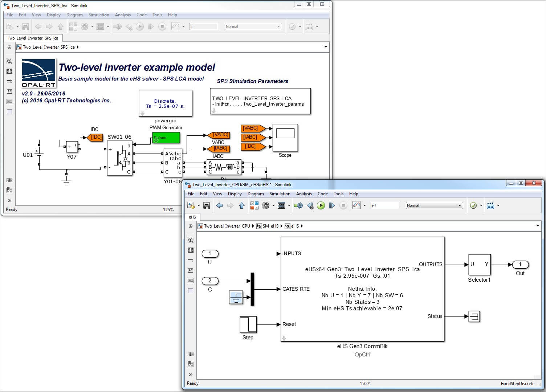Click stop time field in inverter window
This screenshot has width=546, height=392.
pos(204,26)
